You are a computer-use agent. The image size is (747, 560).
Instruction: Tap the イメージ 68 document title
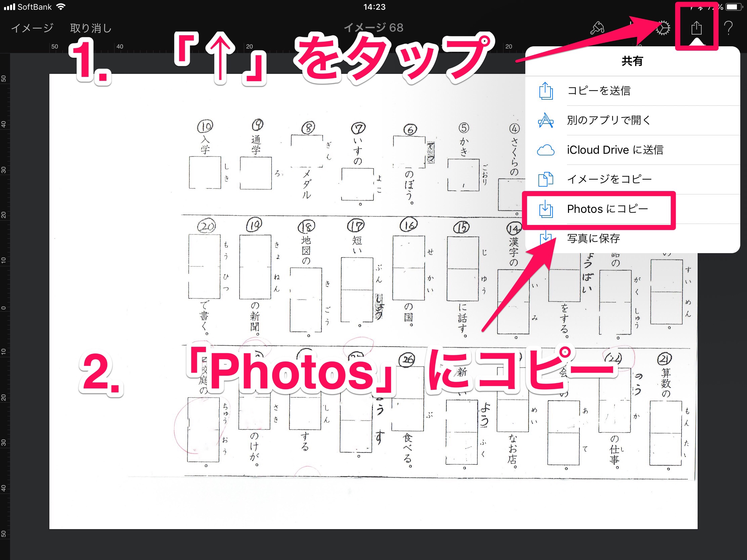pyautogui.click(x=373, y=27)
